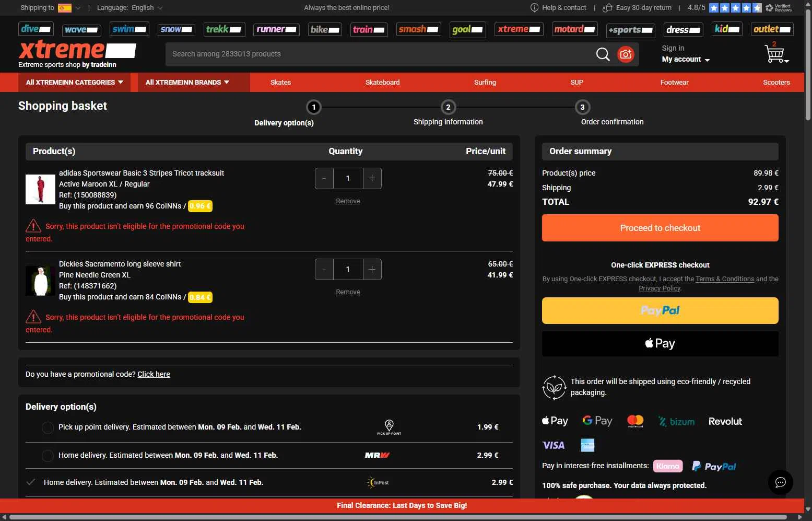Go to Scooters category

776,83
